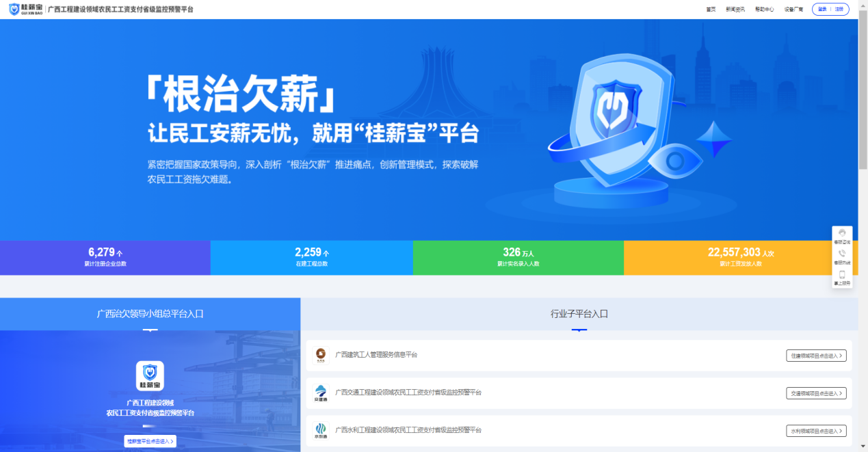Click the 桂薪宝平台点击进入 button
868x452 pixels.
click(150, 440)
